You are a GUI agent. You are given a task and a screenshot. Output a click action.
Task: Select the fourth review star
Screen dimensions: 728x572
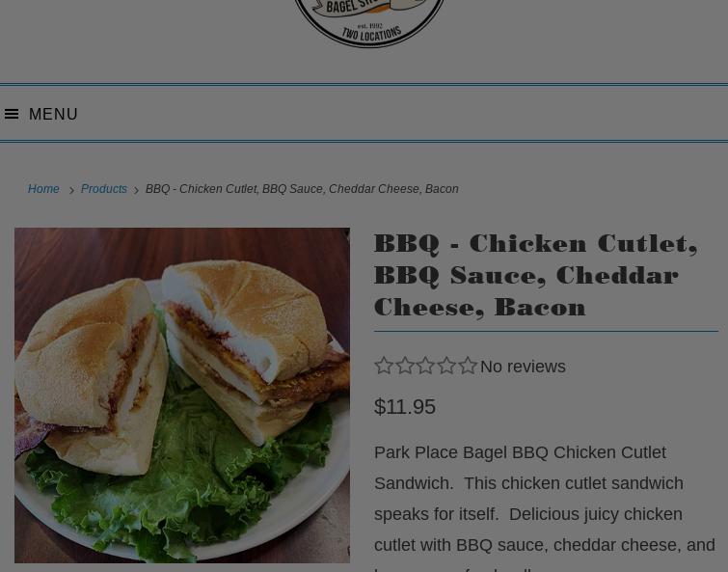pyautogui.click(x=446, y=366)
